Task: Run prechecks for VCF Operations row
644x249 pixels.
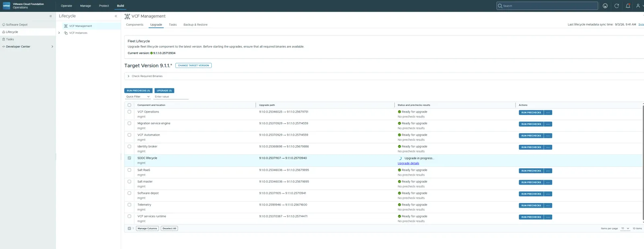Action: [531, 113]
